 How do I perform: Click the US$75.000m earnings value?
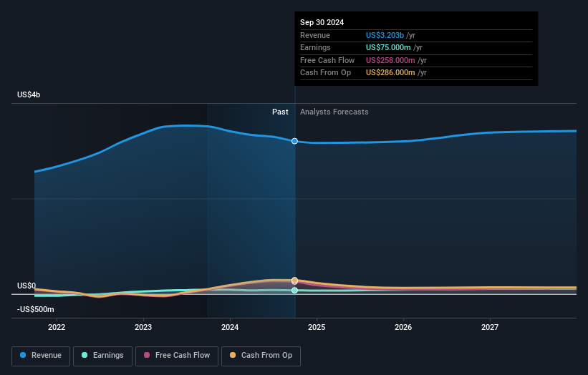click(388, 47)
